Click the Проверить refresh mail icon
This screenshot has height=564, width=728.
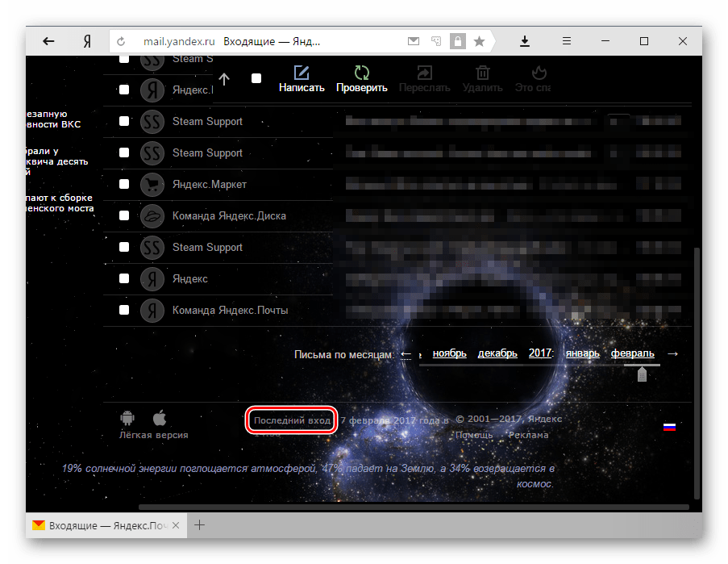[362, 73]
